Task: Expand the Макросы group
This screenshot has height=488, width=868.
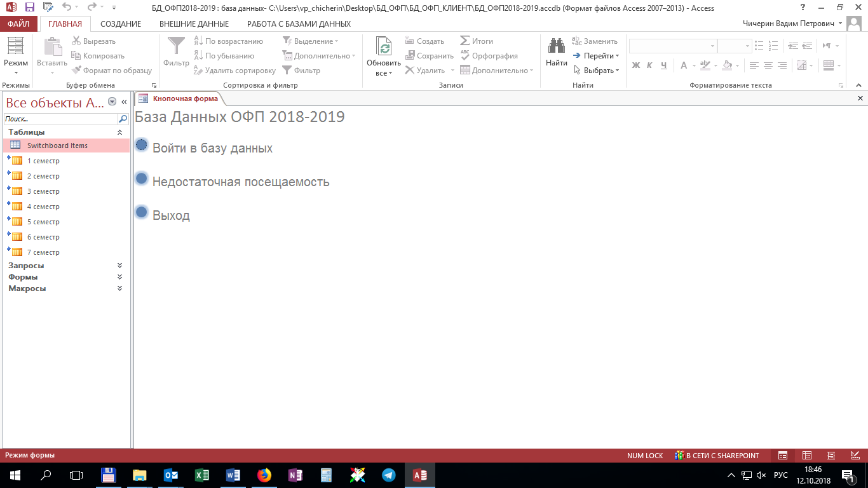Action: click(119, 288)
